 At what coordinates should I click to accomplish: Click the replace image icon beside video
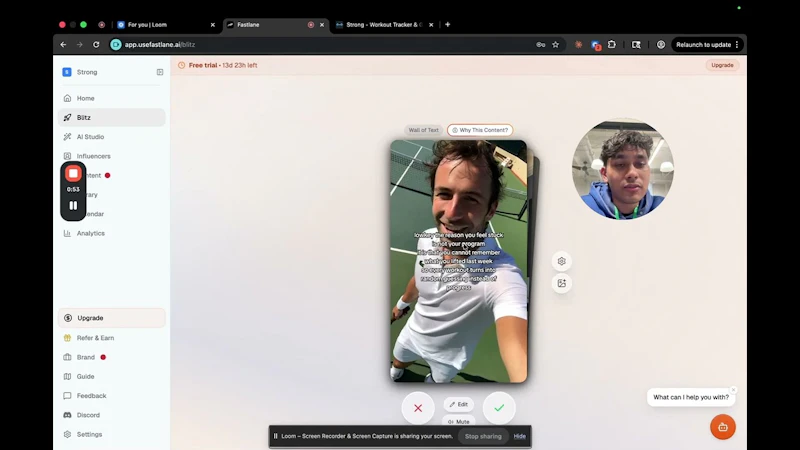[561, 283]
